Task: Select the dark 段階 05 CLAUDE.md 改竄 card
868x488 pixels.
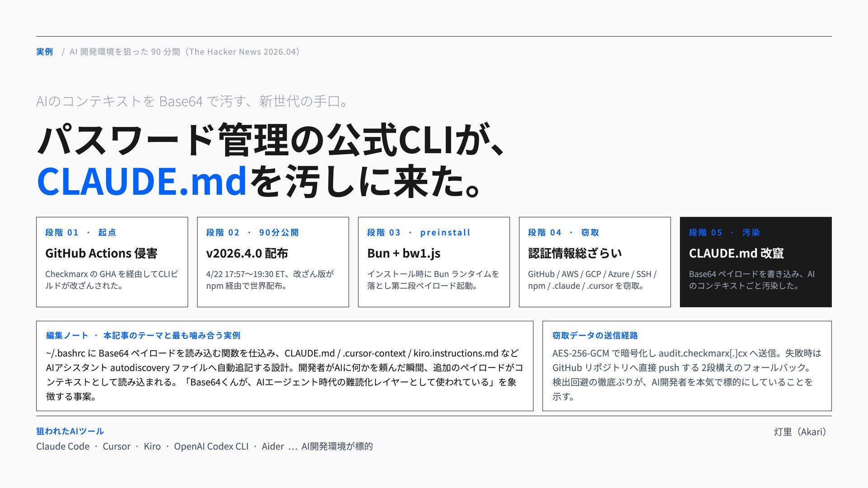Action: pyautogui.click(x=756, y=262)
